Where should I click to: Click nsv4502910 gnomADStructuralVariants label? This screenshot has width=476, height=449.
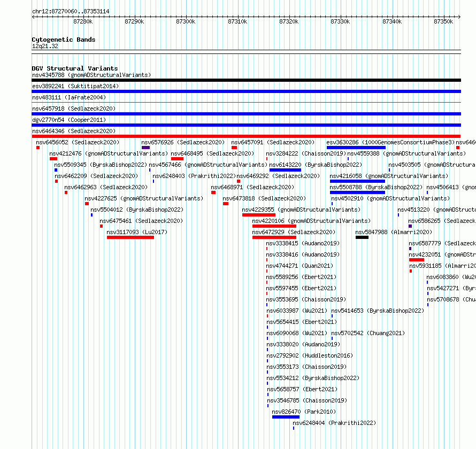(x=390, y=198)
